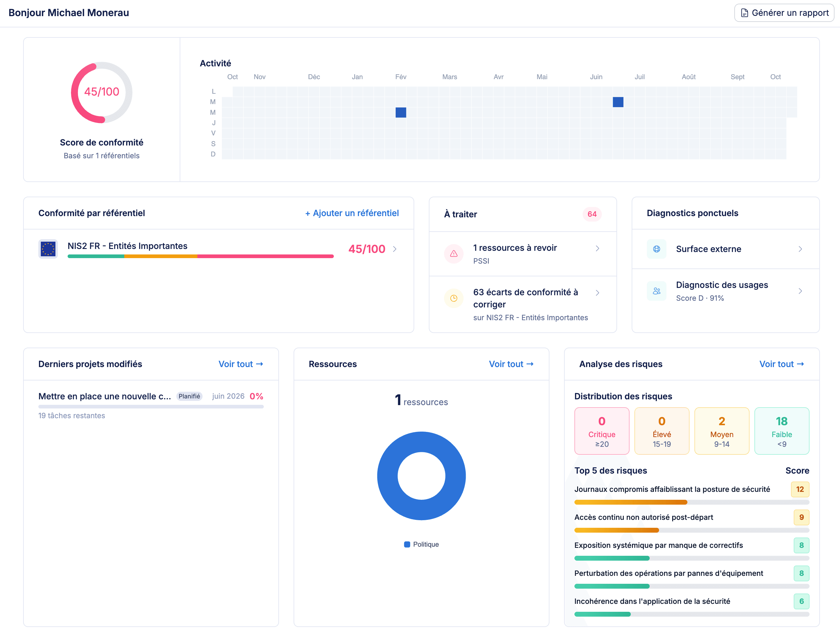The height and width of the screenshot is (641, 840).
Task: Click the Ajouter un référentiel link
Action: (x=352, y=213)
